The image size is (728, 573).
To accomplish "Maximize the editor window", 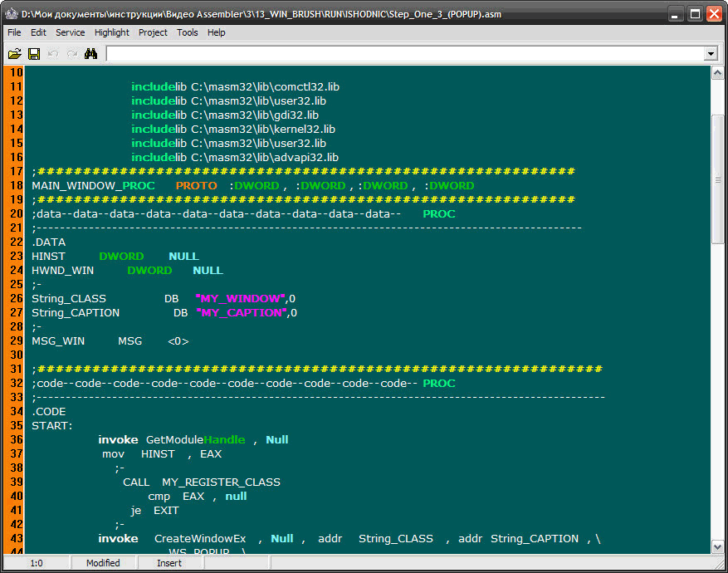I will (x=695, y=14).
